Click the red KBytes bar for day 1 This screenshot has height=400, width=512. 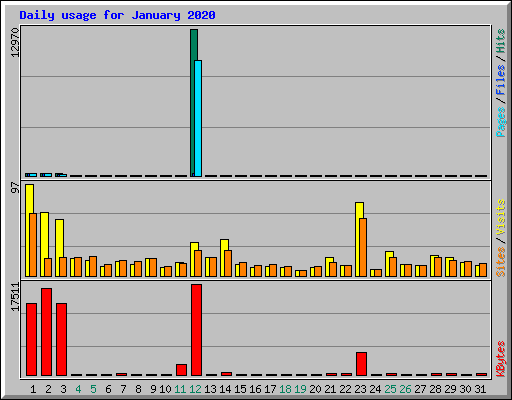32,339
